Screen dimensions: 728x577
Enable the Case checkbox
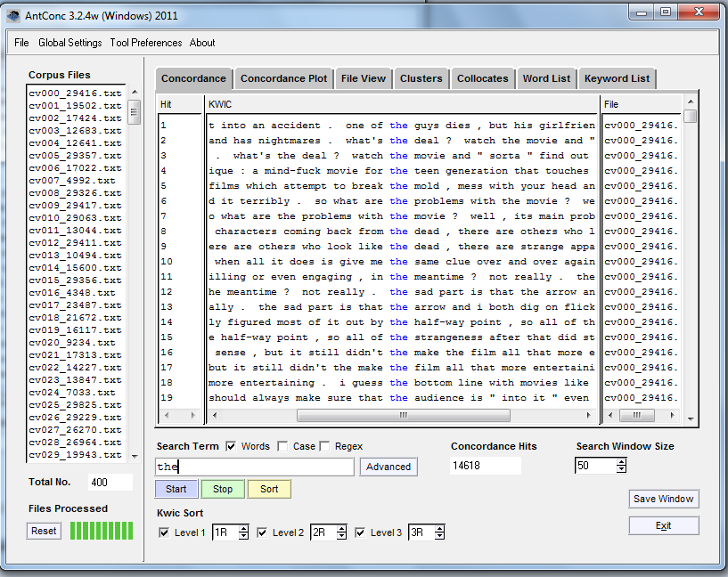(x=282, y=446)
